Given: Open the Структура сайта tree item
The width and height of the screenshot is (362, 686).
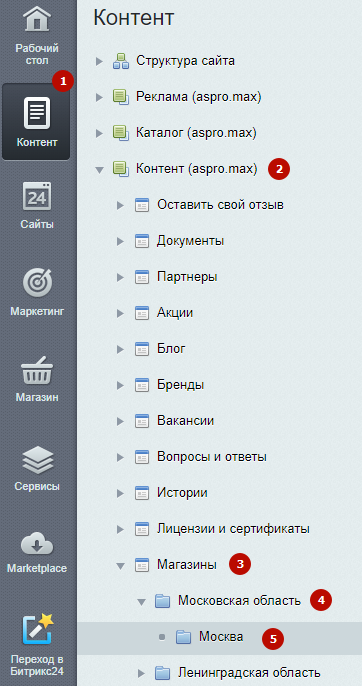Looking at the screenshot, I should click(185, 61).
